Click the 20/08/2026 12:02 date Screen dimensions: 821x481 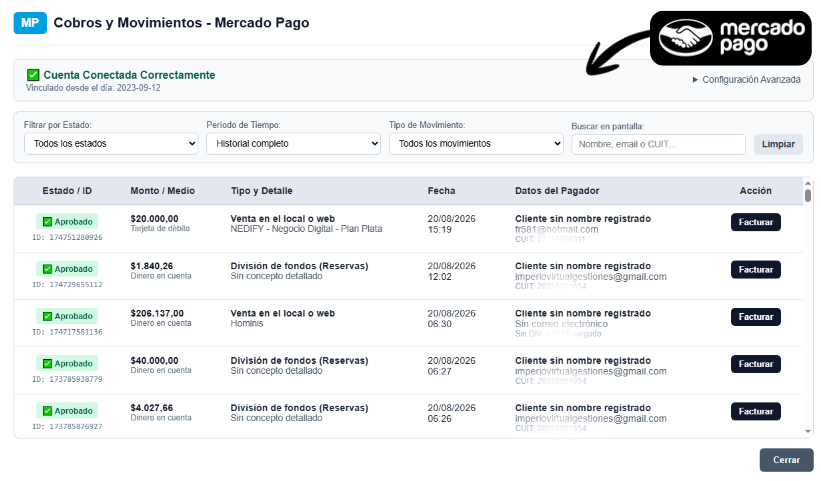coord(451,271)
